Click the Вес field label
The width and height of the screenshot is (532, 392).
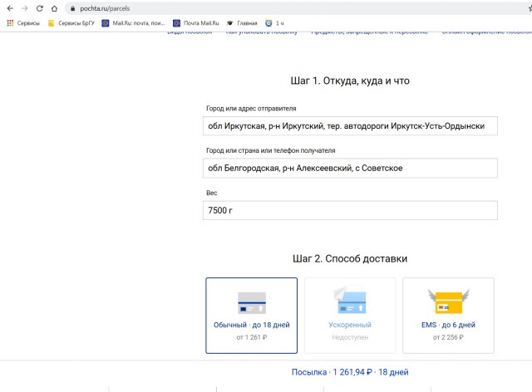212,193
